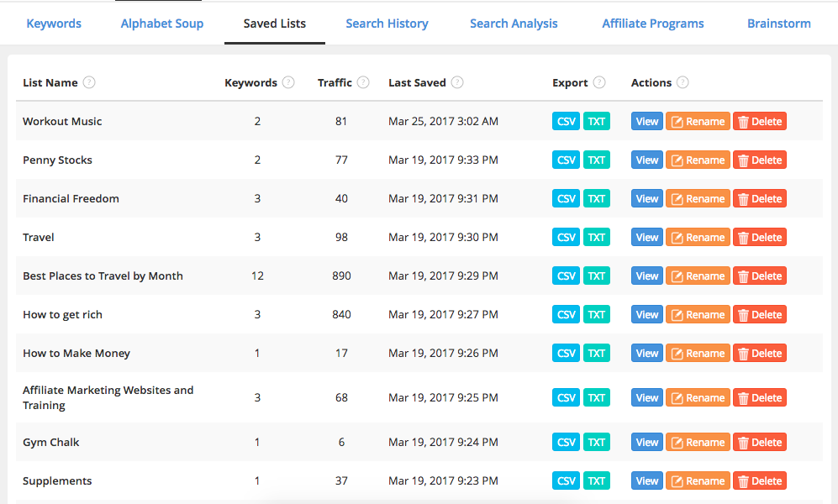View the Travel list
This screenshot has width=838, height=504.
[x=646, y=237]
